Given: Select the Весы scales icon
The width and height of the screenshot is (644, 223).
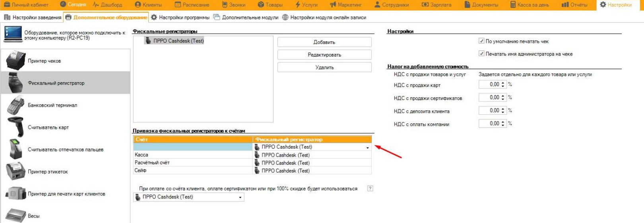Looking at the screenshot, I should [16, 216].
